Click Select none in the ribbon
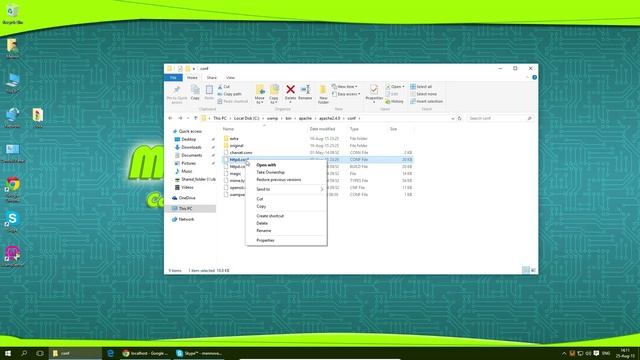The width and height of the screenshot is (640, 360). tap(424, 94)
